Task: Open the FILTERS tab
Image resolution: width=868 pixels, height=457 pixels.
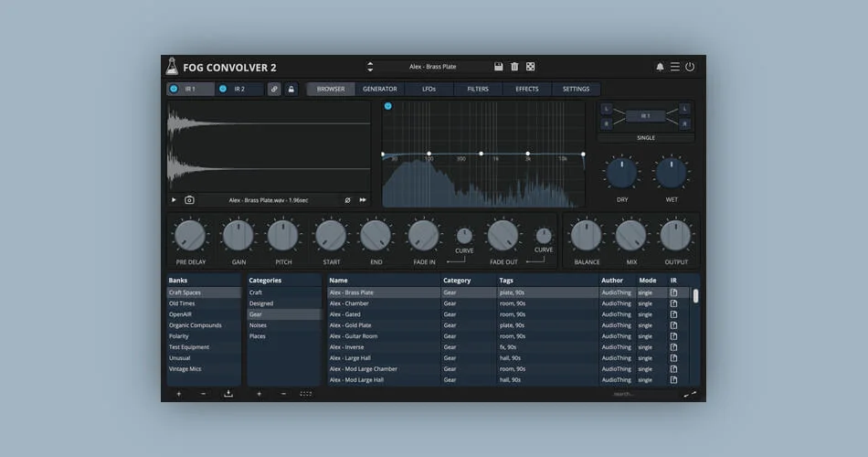Action: [478, 89]
